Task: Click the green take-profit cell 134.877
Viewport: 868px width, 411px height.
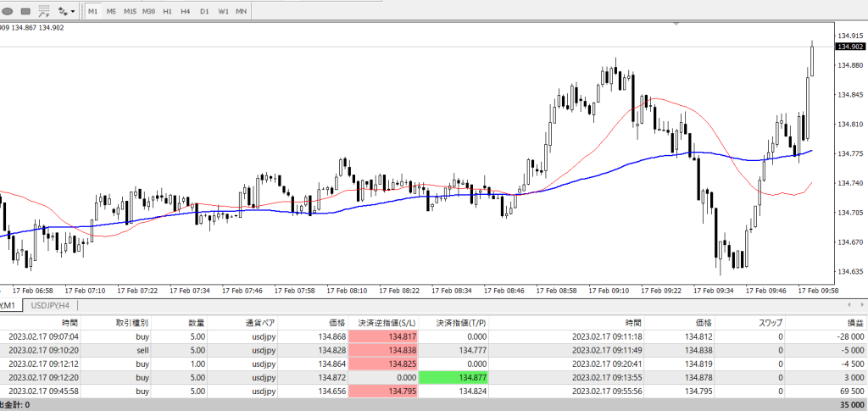Action: pos(454,377)
